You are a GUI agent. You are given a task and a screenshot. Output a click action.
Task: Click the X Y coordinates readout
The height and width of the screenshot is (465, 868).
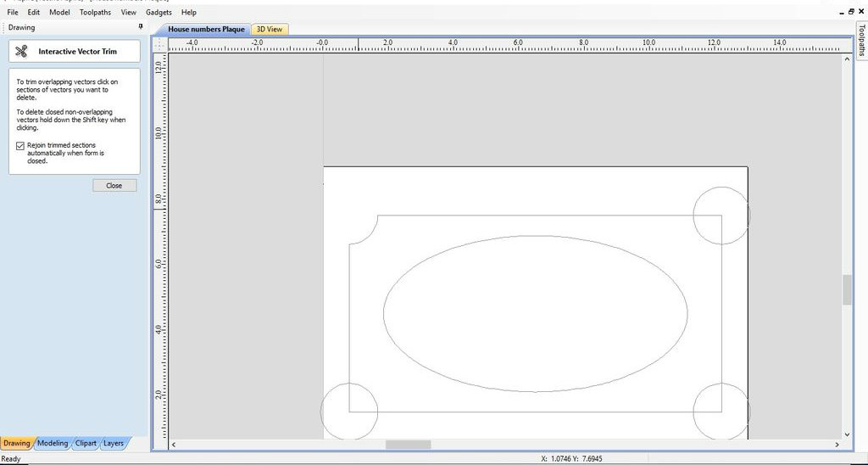[x=571, y=459]
